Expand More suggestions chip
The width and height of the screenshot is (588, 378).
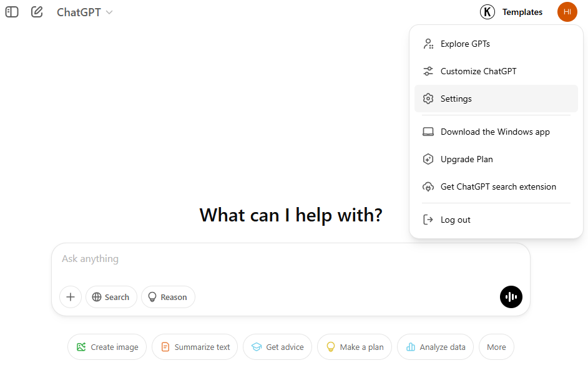tap(496, 347)
